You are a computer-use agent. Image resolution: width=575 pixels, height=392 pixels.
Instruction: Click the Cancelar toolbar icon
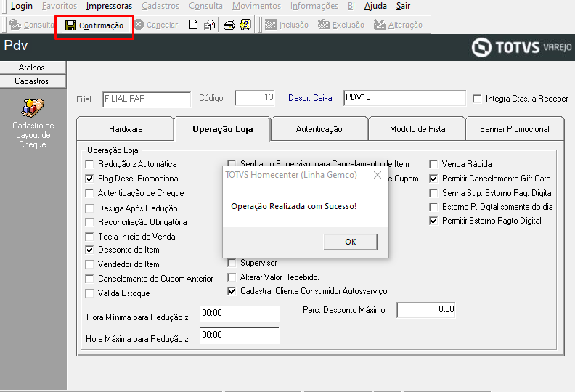pos(139,25)
